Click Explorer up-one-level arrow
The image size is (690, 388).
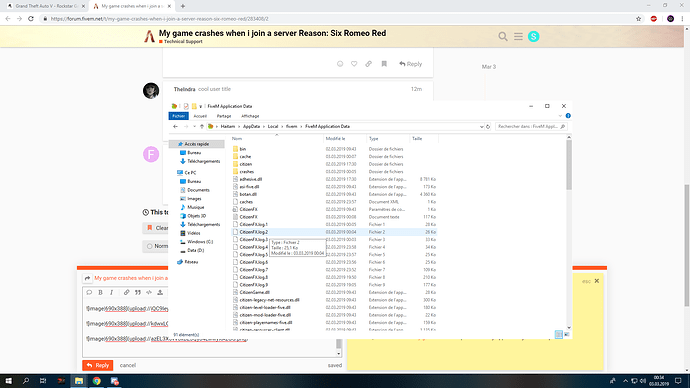tap(202, 127)
